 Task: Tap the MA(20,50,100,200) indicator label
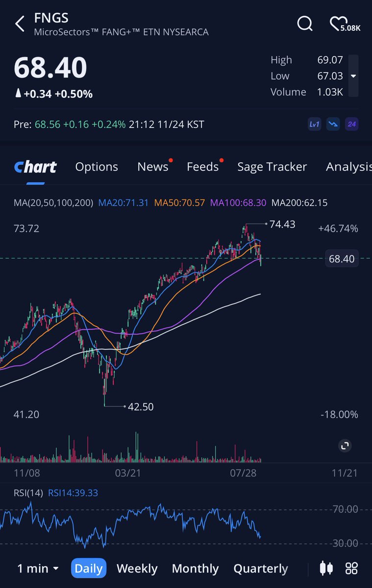point(53,202)
